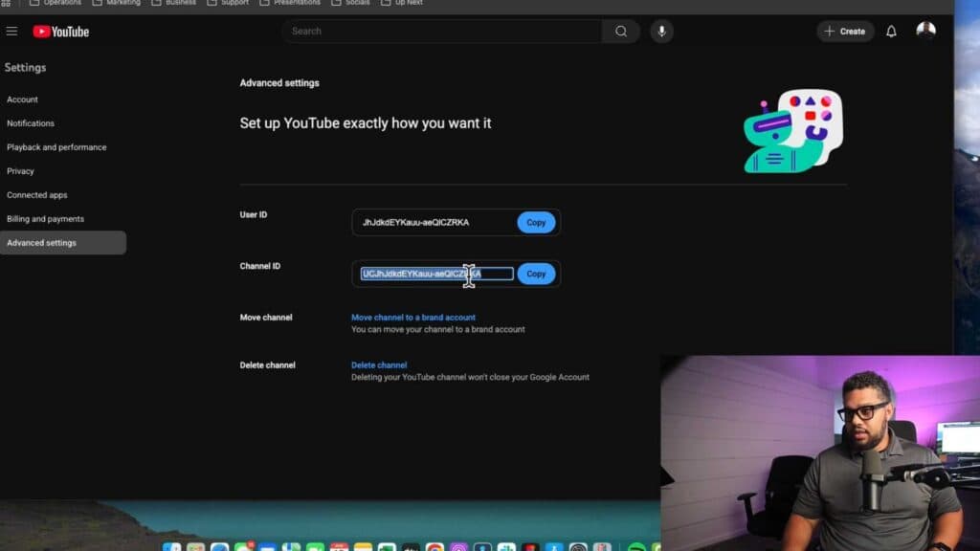Copy the User ID
This screenshot has height=551, width=980.
tap(536, 222)
